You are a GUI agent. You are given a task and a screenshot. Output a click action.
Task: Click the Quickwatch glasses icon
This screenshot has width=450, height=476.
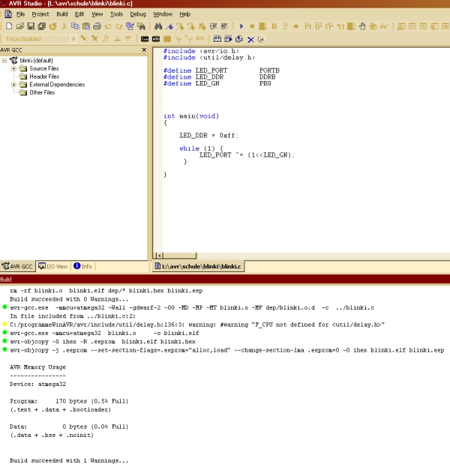tap(384, 26)
